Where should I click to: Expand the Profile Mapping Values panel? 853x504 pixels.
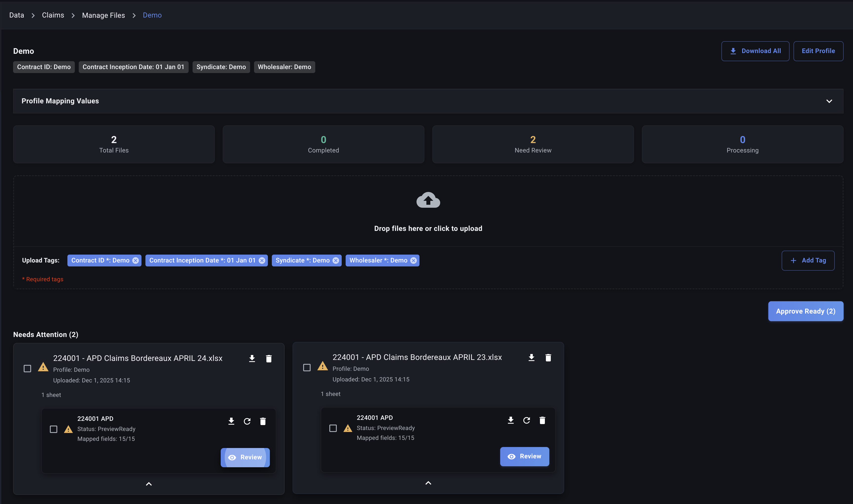(x=829, y=101)
